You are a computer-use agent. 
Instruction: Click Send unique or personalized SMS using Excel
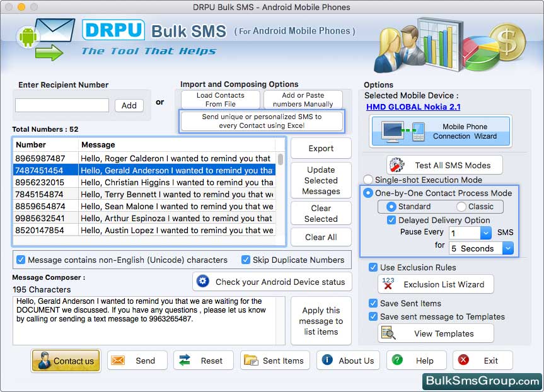tap(262, 121)
